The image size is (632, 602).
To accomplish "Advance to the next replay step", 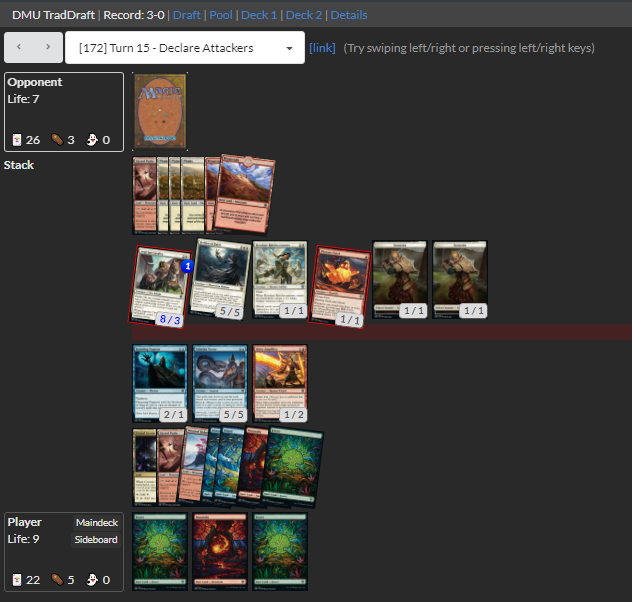I will [x=48, y=47].
